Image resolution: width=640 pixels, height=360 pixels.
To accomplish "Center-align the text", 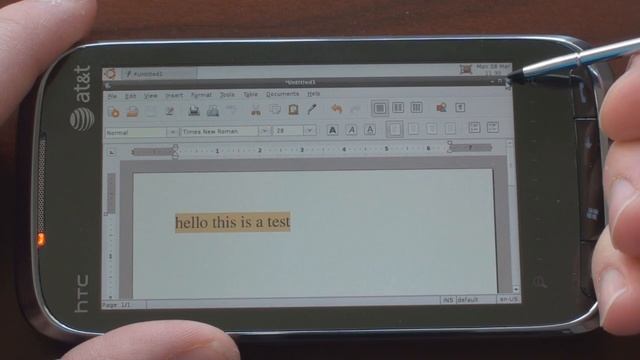I will click(413, 129).
